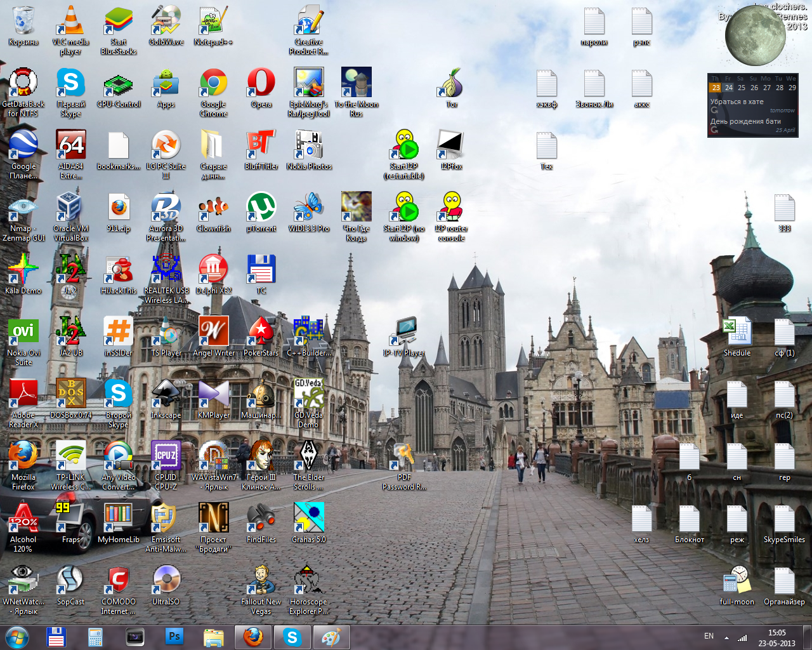Open the SkypeSmiles text file

(x=785, y=524)
